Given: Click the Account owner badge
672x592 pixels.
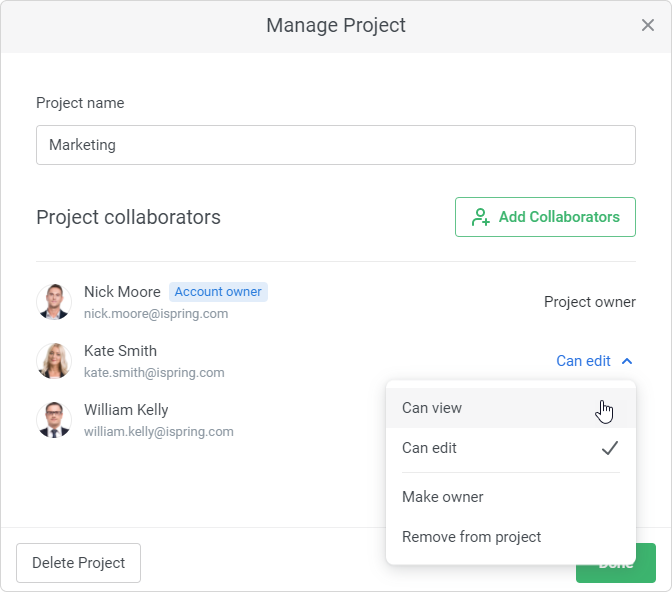Looking at the screenshot, I should tap(218, 292).
